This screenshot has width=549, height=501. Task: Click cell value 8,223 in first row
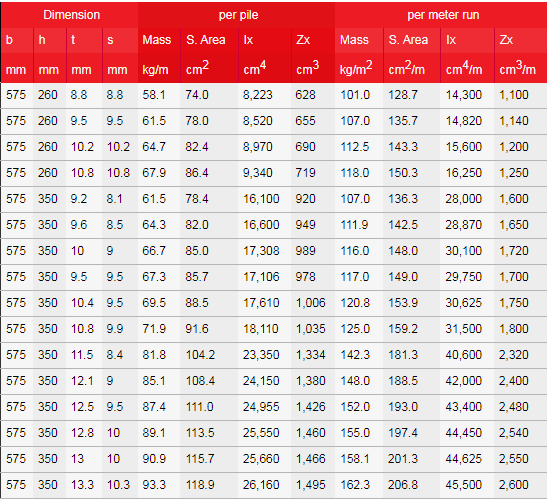click(x=257, y=95)
